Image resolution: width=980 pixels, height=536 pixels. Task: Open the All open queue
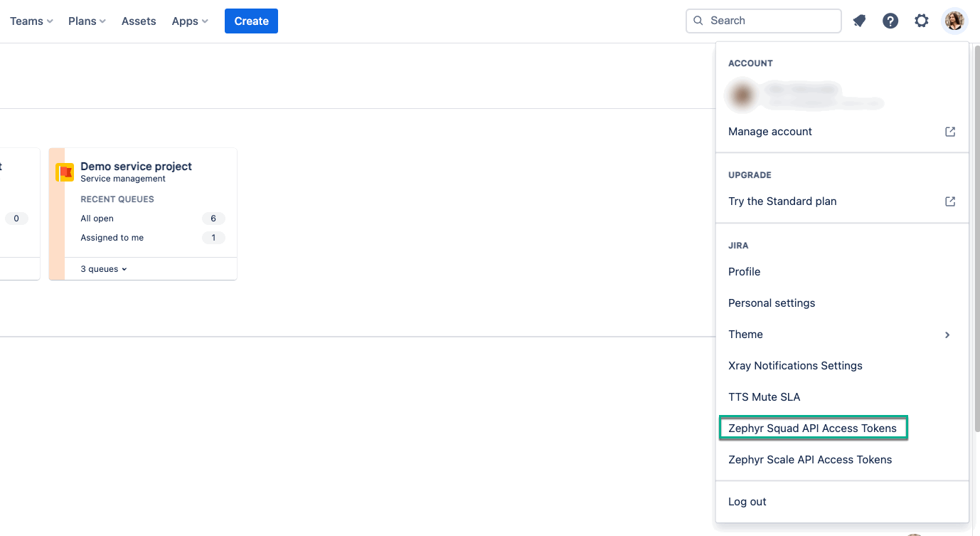pos(97,219)
